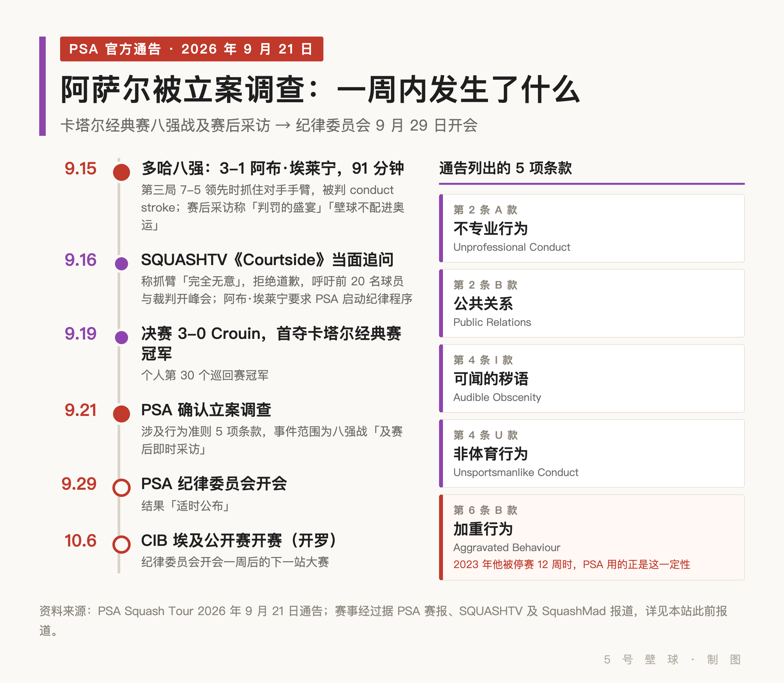Click the heading SQUASHTV《Courtside》当面追问
Viewport: 784px width, 683px height.
(267, 260)
